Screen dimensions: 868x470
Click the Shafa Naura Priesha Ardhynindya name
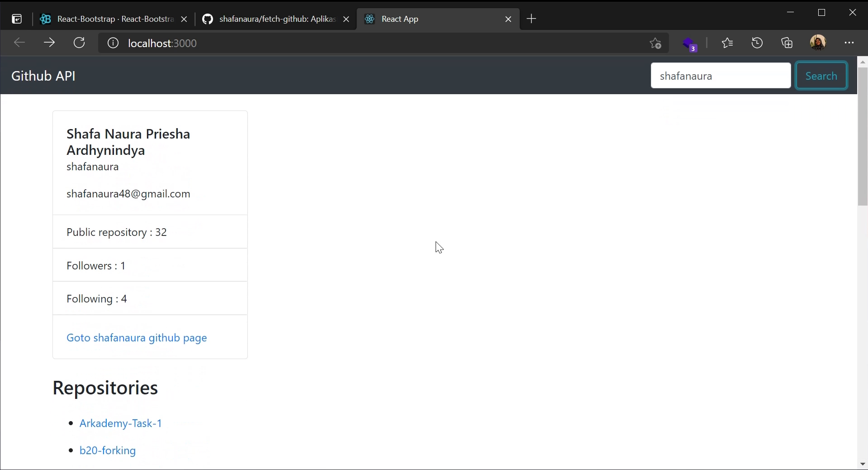[128, 142]
